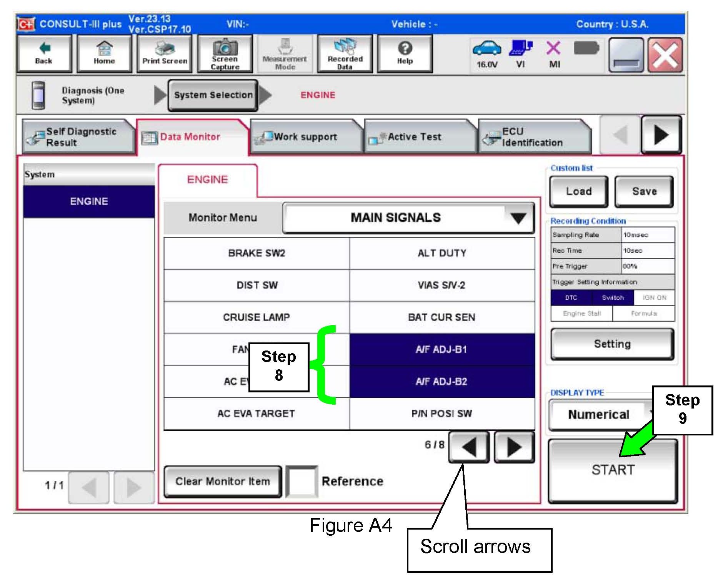The height and width of the screenshot is (583, 728).
Task: Take a Screen Capture
Action: tap(225, 54)
